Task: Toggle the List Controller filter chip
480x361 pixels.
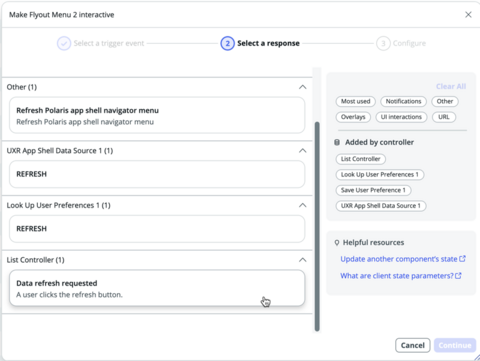Action: (361, 159)
